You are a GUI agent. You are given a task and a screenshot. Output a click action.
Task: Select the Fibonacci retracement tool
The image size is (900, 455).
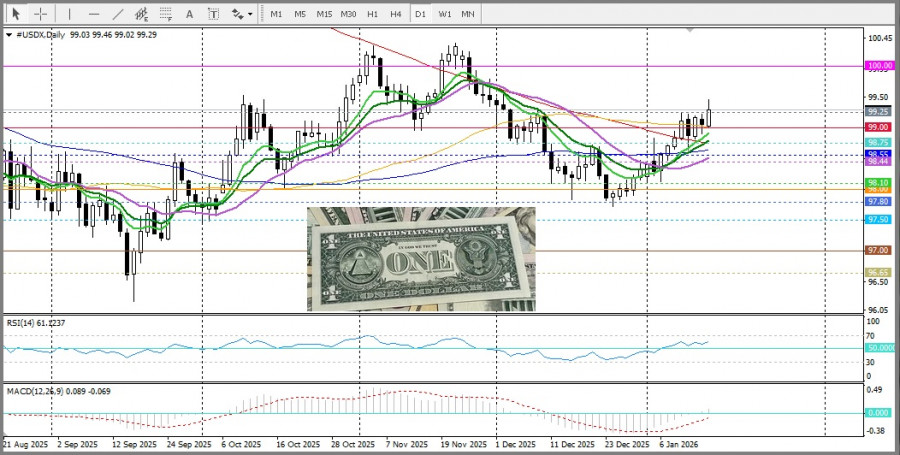pyautogui.click(x=166, y=14)
